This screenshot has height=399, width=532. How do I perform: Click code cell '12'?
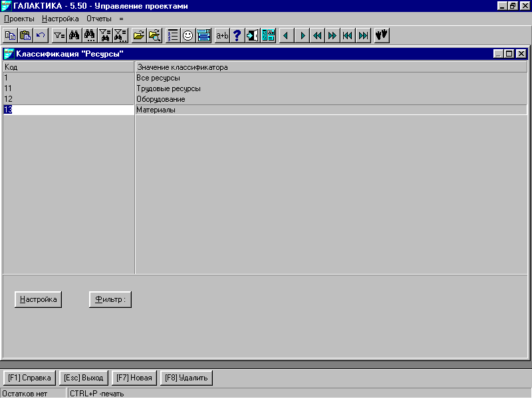pyautogui.click(x=68, y=99)
